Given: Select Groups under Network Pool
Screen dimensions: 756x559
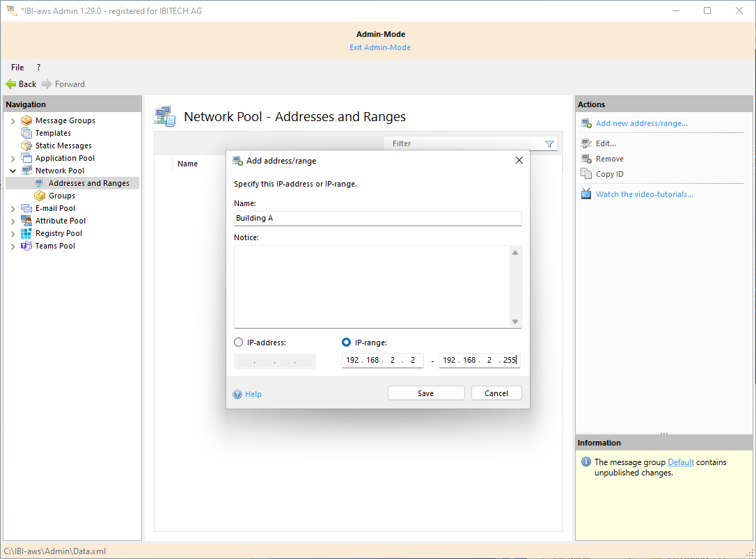Looking at the screenshot, I should coord(62,196).
